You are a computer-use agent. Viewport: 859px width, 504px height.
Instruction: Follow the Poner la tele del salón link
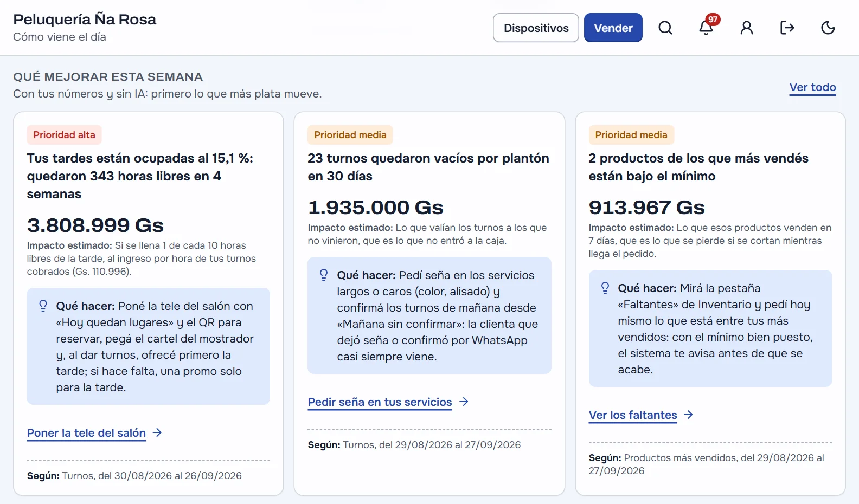(x=86, y=433)
